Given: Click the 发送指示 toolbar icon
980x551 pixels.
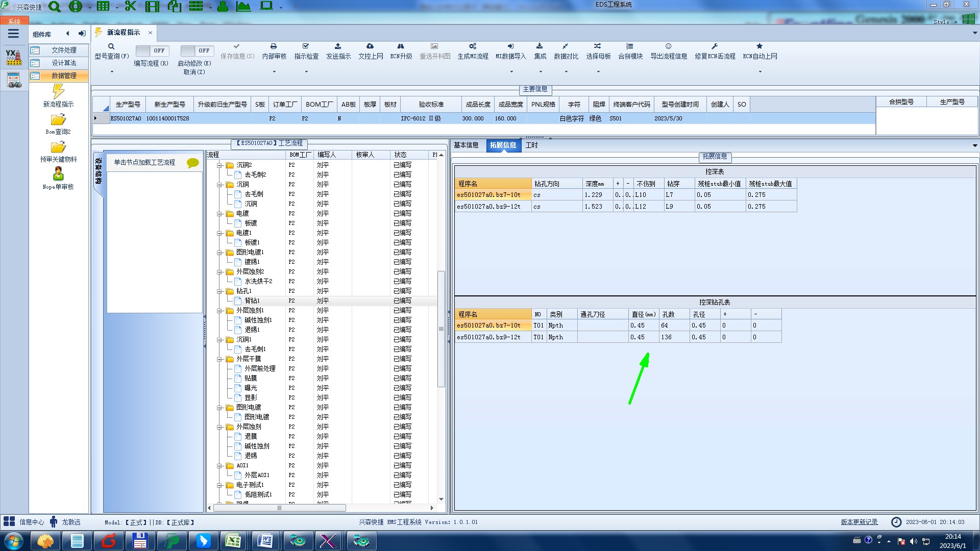Looking at the screenshot, I should click(x=338, y=46).
